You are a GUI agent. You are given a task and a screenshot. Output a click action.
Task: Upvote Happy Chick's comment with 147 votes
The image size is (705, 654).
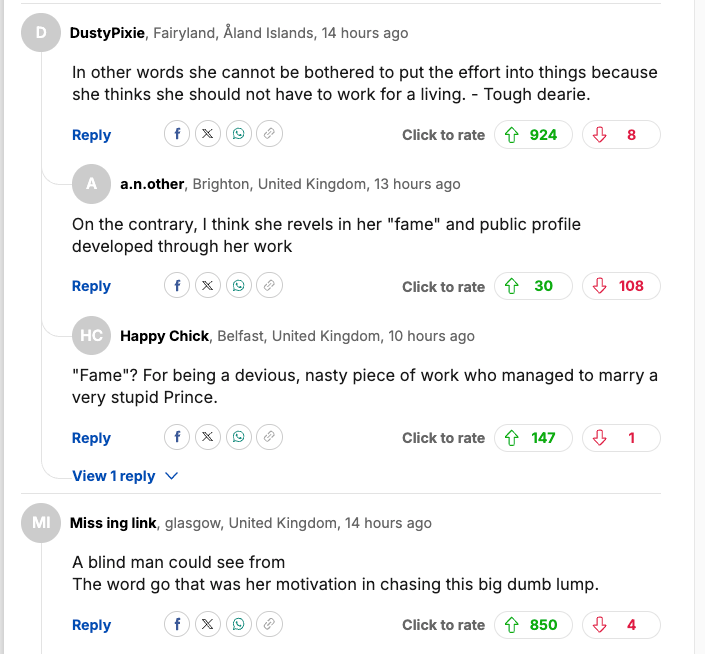coord(533,438)
